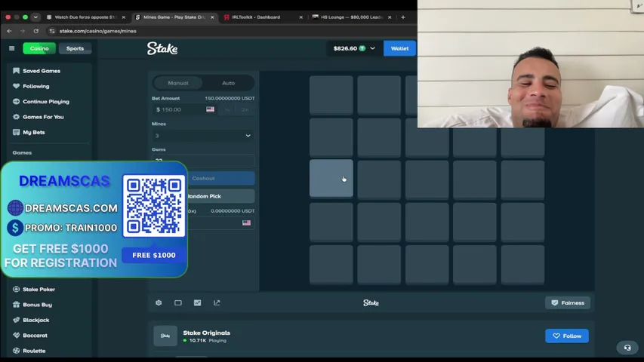
Task: Reload the browser page
Action: coord(36,31)
